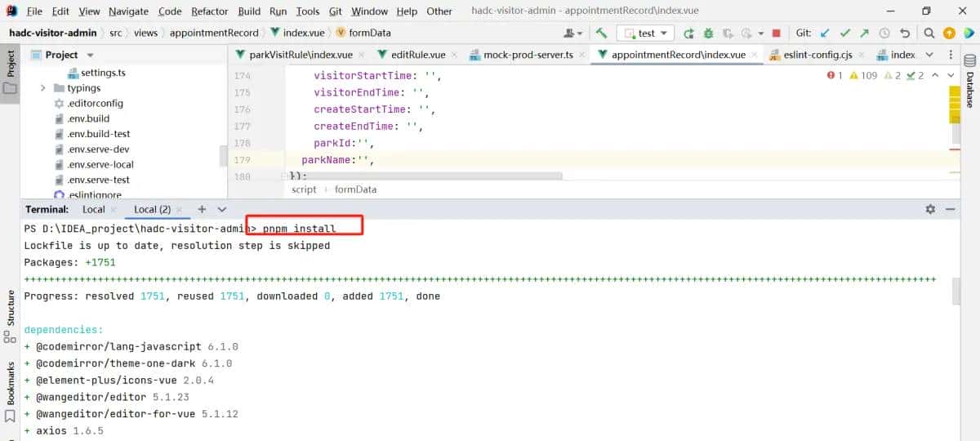Click the Git Commit checkmark icon
Image resolution: width=980 pixels, height=441 pixels.
pos(845,33)
